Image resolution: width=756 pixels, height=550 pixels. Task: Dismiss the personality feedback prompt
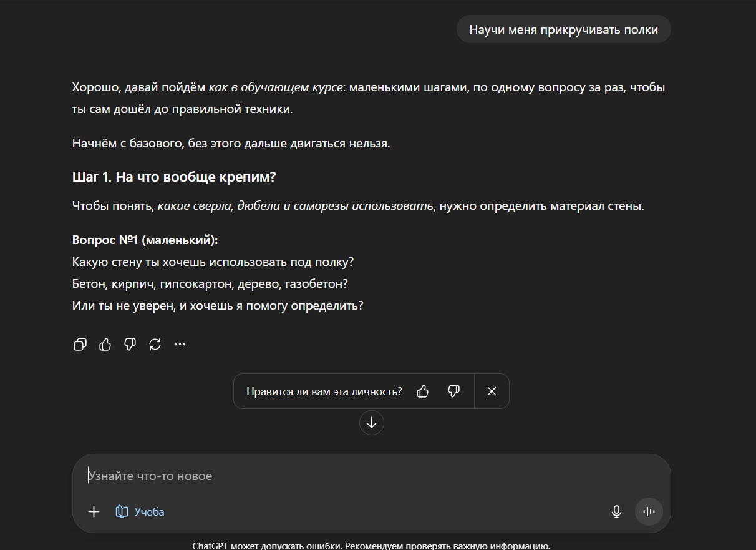[492, 391]
